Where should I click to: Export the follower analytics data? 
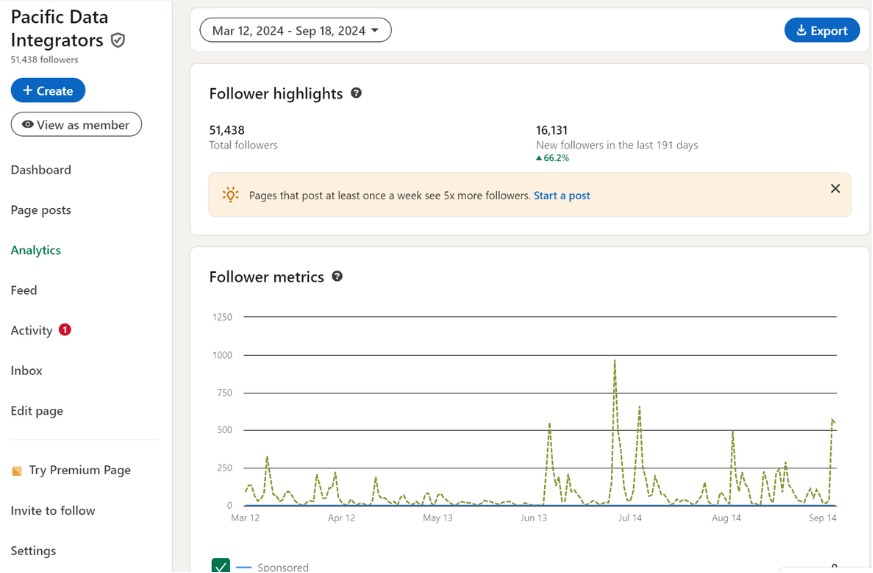[822, 30]
